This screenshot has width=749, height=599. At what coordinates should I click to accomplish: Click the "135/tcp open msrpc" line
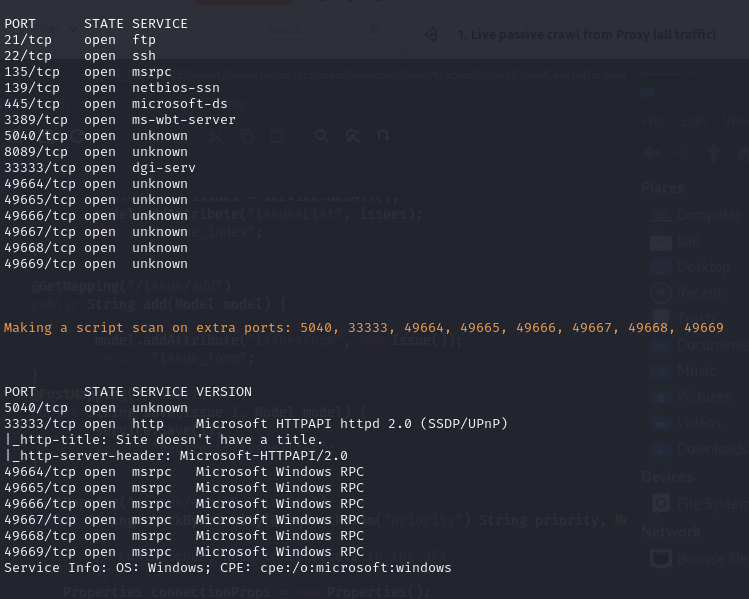click(88, 72)
